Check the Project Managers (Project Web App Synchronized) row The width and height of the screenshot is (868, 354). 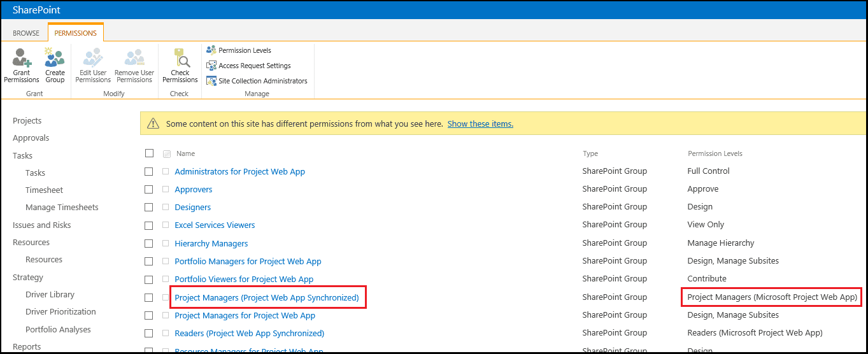[x=149, y=297]
